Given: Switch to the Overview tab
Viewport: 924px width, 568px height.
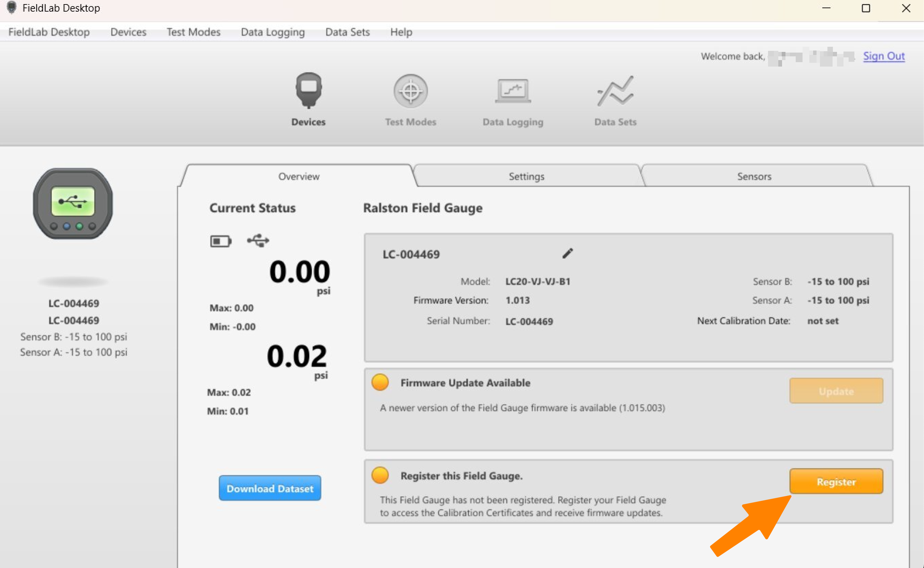Looking at the screenshot, I should tap(299, 176).
